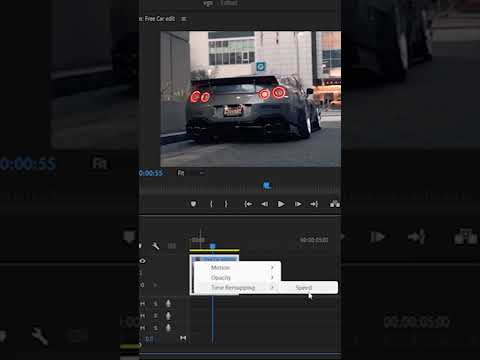Screen dimensions: 480x360
Task: Click the Mark Out button
Action: click(226, 204)
